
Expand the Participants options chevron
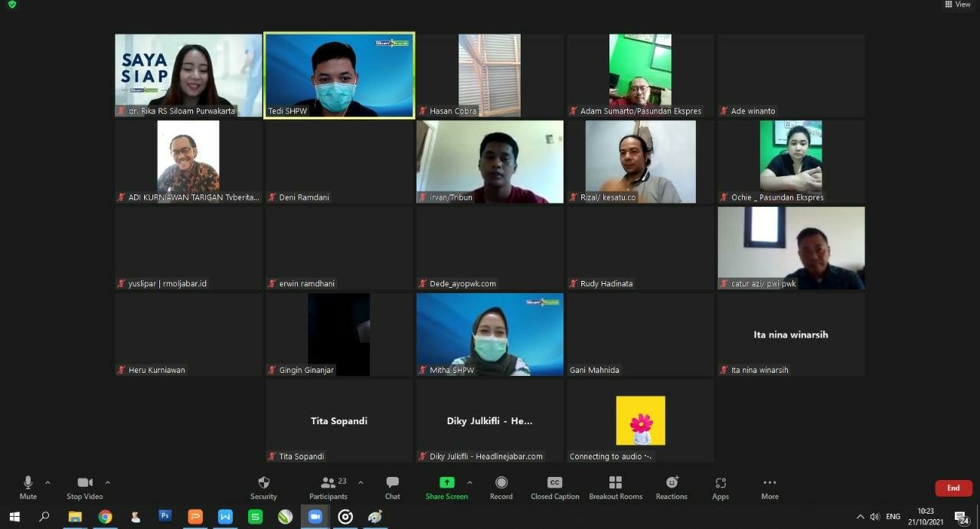click(x=361, y=482)
